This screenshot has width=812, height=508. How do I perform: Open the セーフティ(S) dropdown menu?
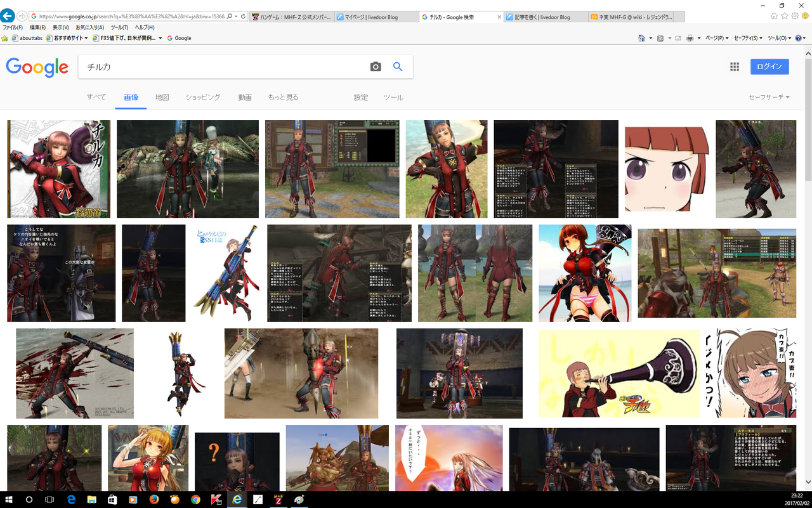point(748,38)
